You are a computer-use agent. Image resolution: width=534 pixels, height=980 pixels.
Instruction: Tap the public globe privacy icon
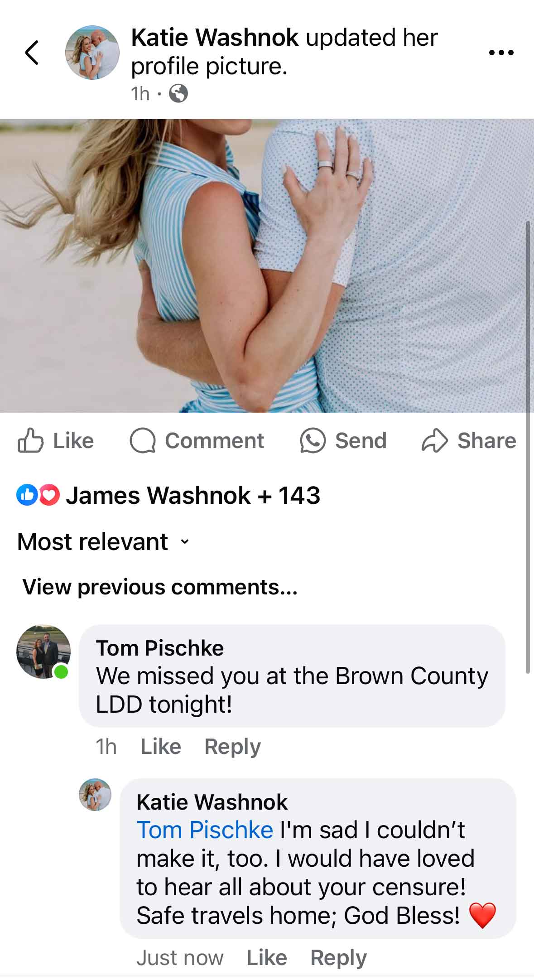[x=178, y=94]
